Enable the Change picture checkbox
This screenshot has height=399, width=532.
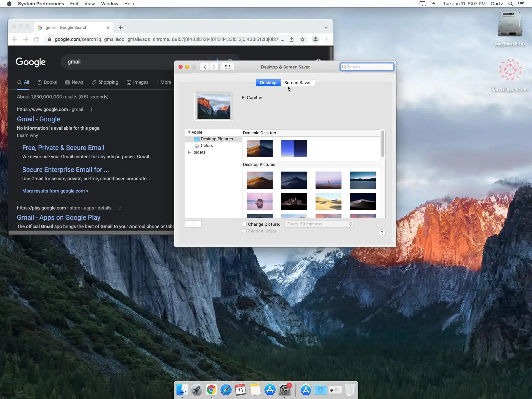[x=244, y=224]
